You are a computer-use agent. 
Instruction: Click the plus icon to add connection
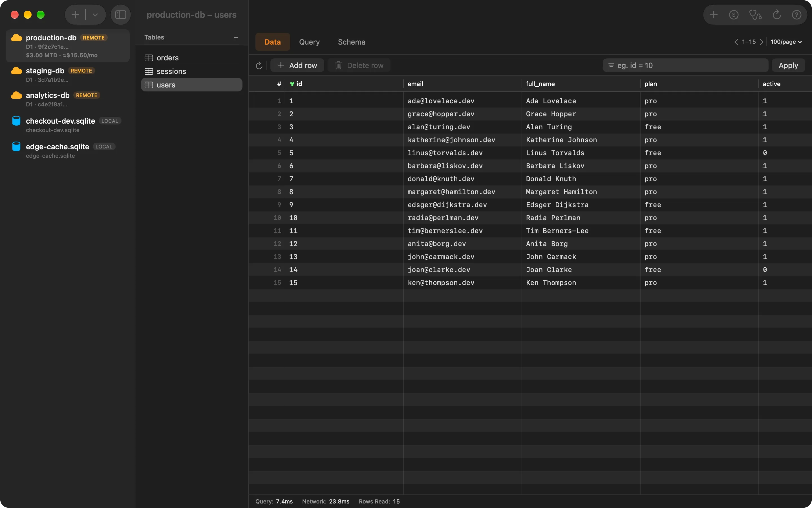(x=76, y=15)
